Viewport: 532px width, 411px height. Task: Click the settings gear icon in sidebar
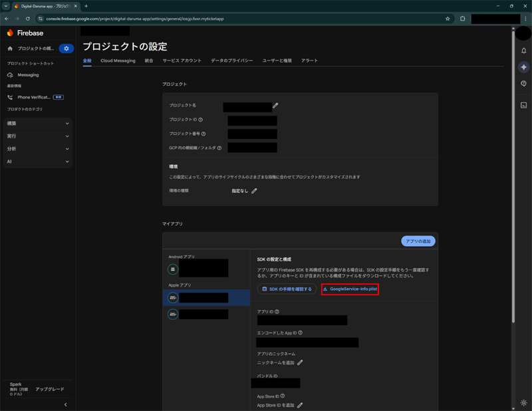[x=66, y=49]
